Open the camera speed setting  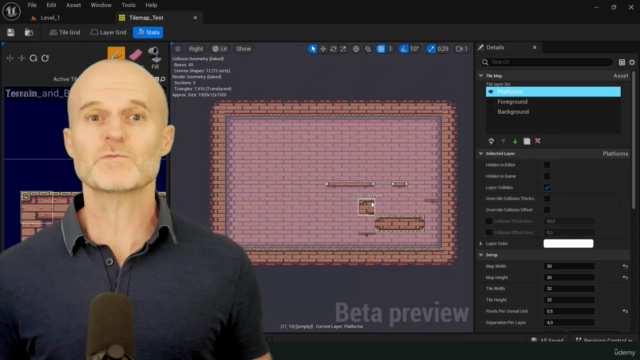pyautogui.click(x=462, y=49)
